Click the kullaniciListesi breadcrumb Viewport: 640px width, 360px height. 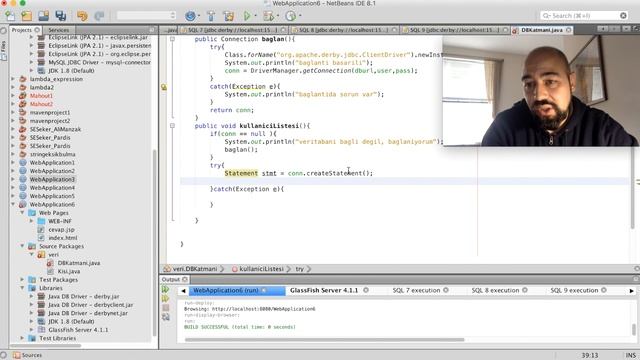tap(261, 269)
